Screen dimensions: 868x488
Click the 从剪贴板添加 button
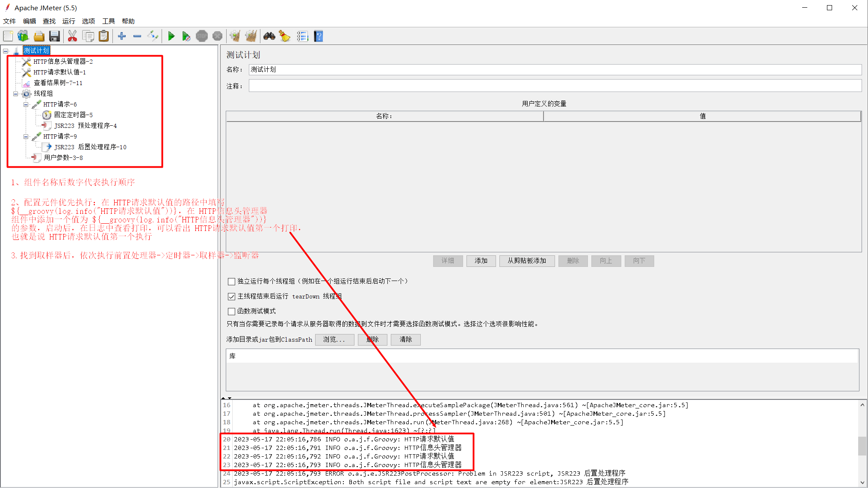click(x=527, y=261)
